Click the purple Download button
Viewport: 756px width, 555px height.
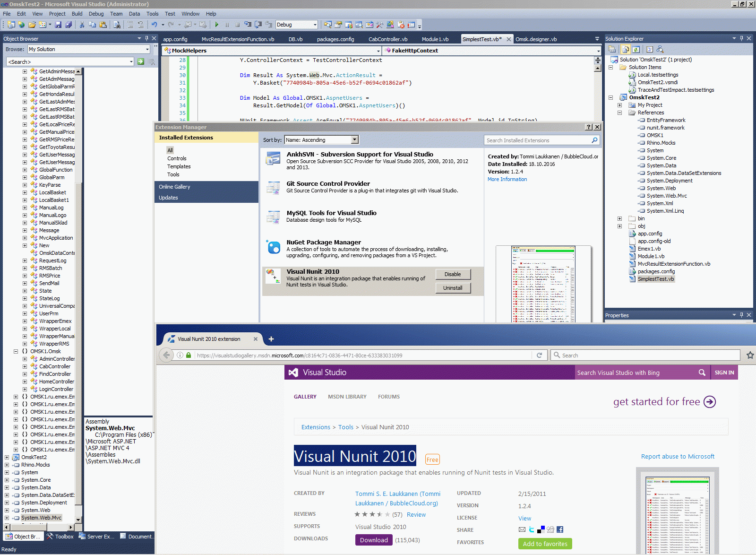374,540
